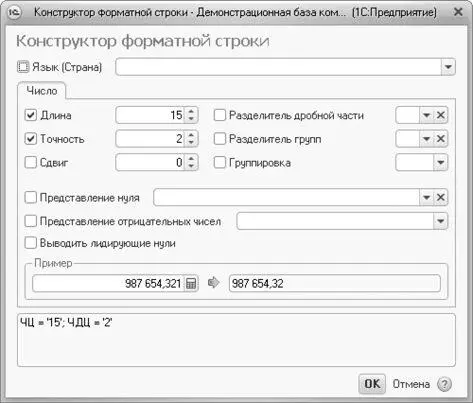473x403 pixels.
Task: Select the Число tab
Action: [42, 91]
